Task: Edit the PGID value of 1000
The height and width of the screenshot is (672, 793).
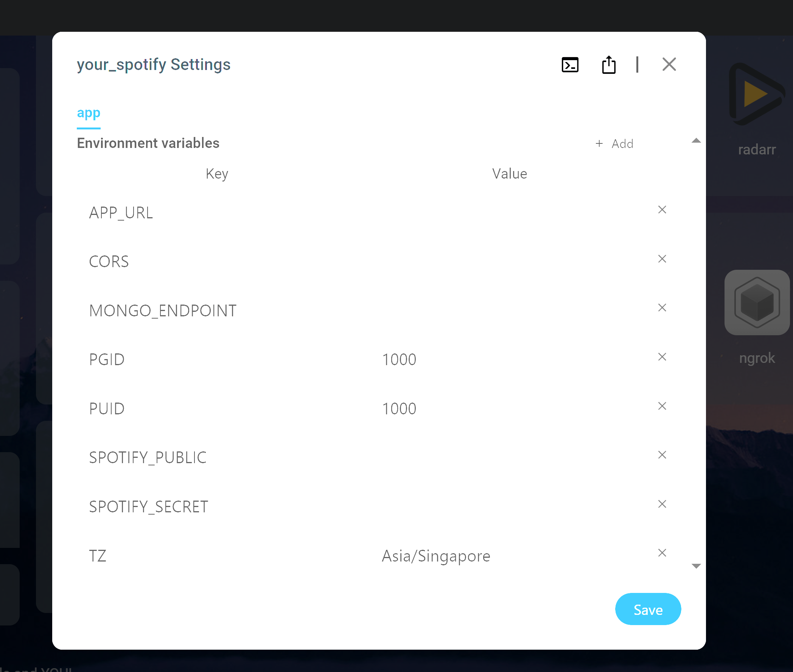Action: point(399,359)
